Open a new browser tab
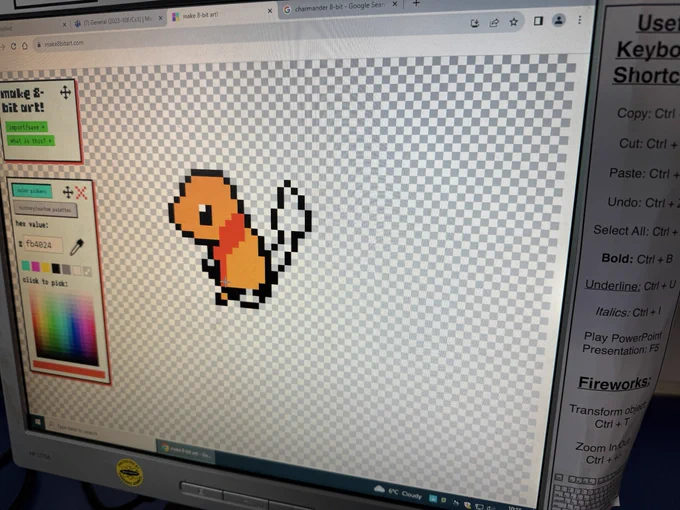The height and width of the screenshot is (510, 680). tap(416, 3)
